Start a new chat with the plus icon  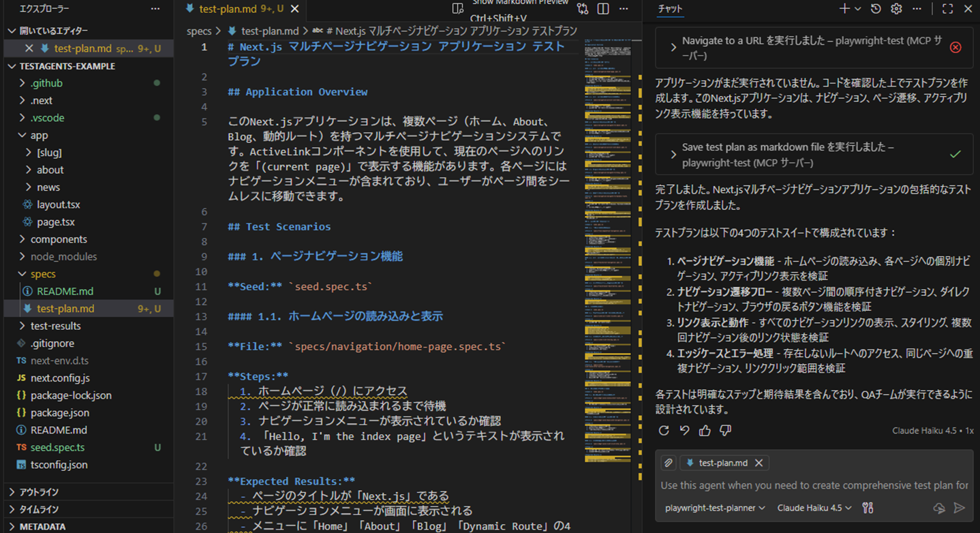point(845,9)
